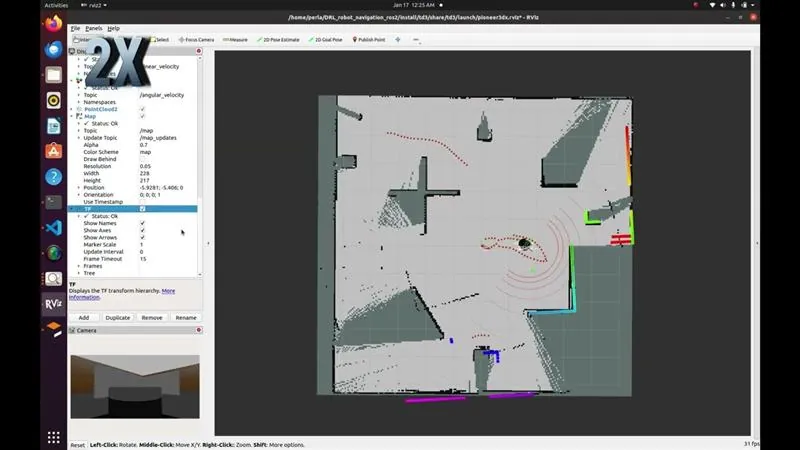Open the File menu
800x450 pixels.
76,29
